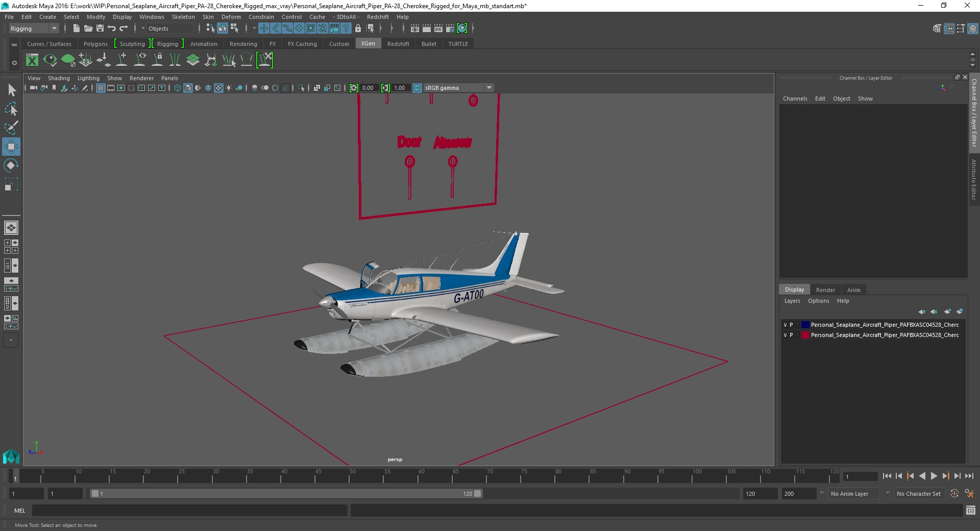This screenshot has width=980, height=531.
Task: Start IPR render
Action: click(x=438, y=29)
